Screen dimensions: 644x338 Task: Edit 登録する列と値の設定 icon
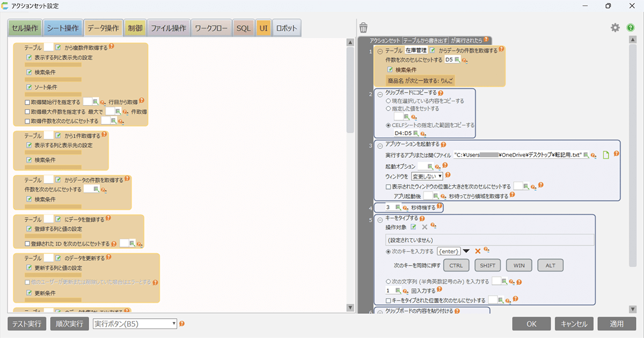[x=29, y=229]
